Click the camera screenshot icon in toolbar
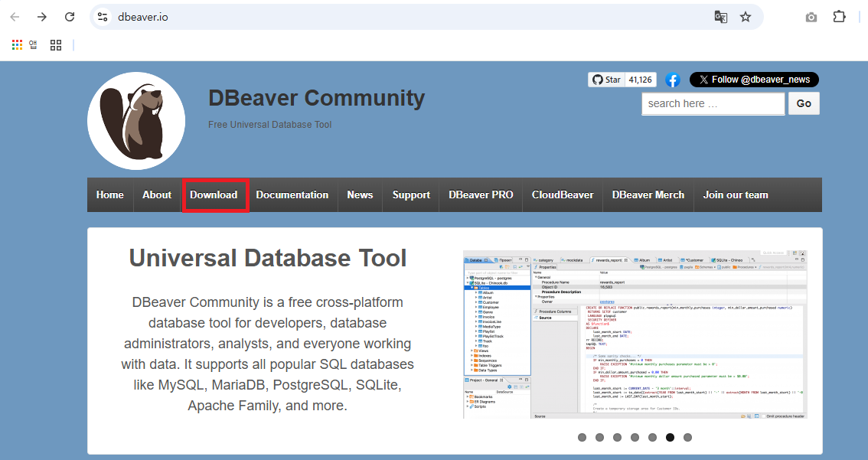Viewport: 868px width, 460px height. click(811, 17)
